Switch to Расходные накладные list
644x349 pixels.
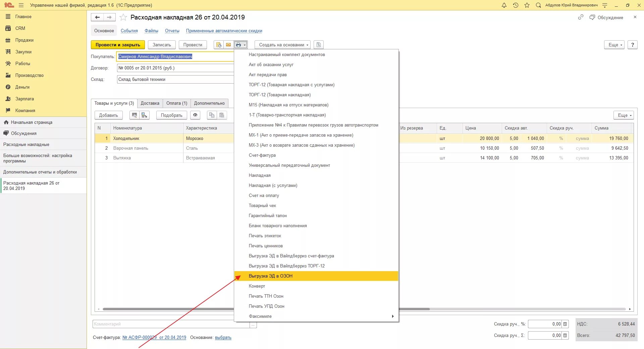pos(43,144)
